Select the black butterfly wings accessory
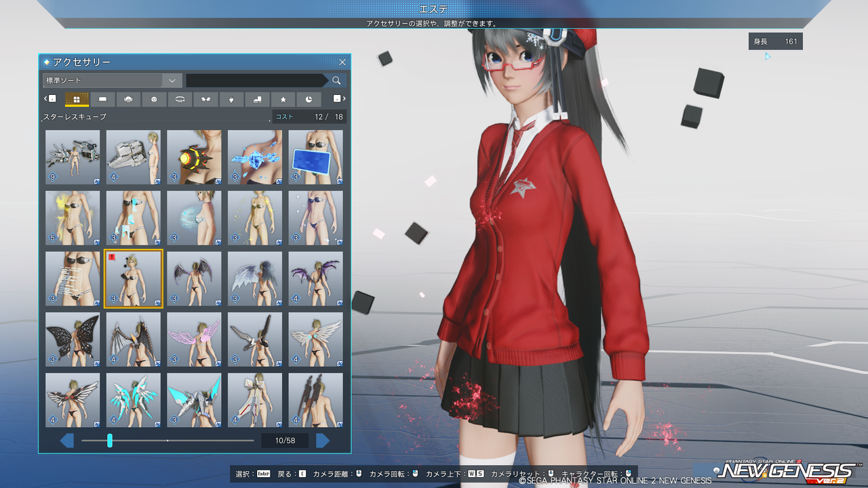Screen dimensions: 868x488 click(x=73, y=340)
